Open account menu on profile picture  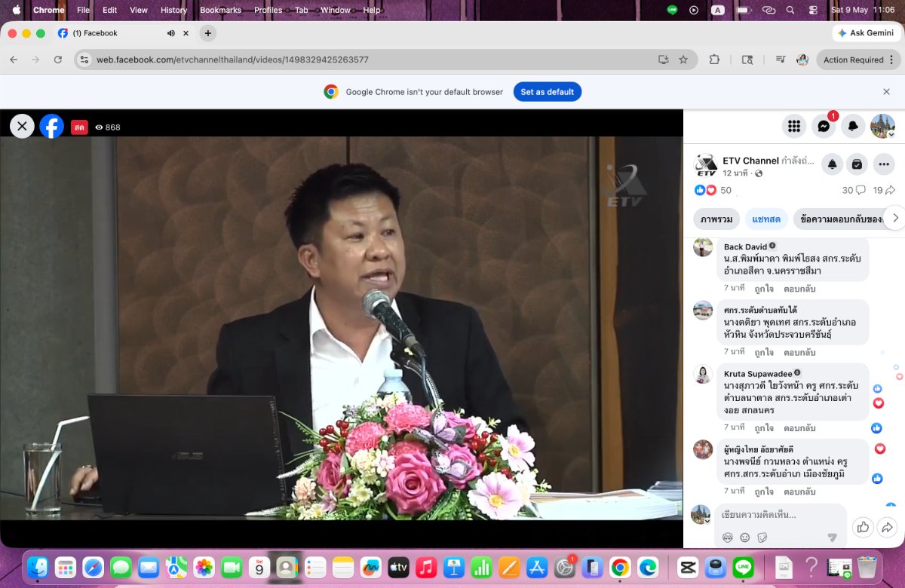click(x=882, y=127)
